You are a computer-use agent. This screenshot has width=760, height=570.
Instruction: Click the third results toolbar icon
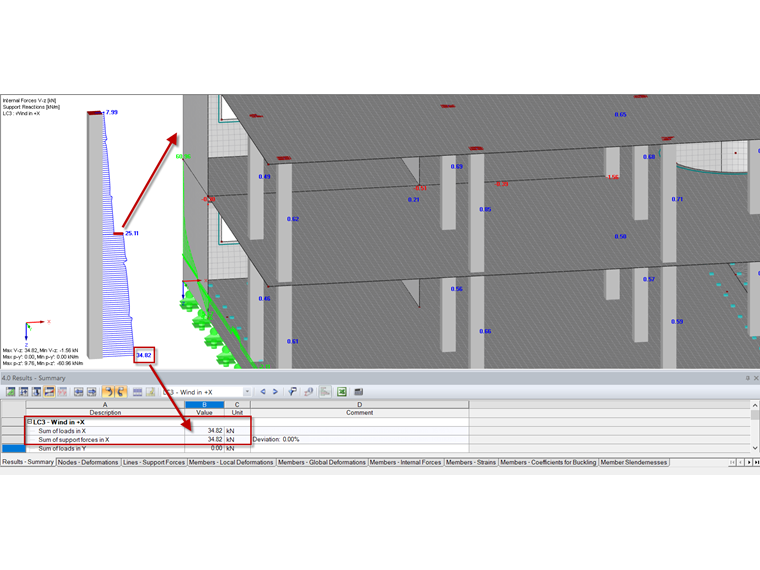pyautogui.click(x=37, y=392)
